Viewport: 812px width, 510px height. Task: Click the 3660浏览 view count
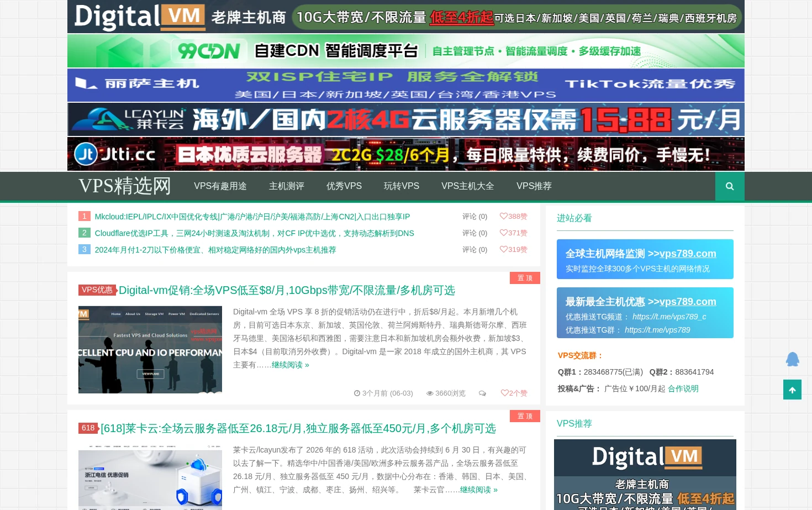(x=446, y=393)
